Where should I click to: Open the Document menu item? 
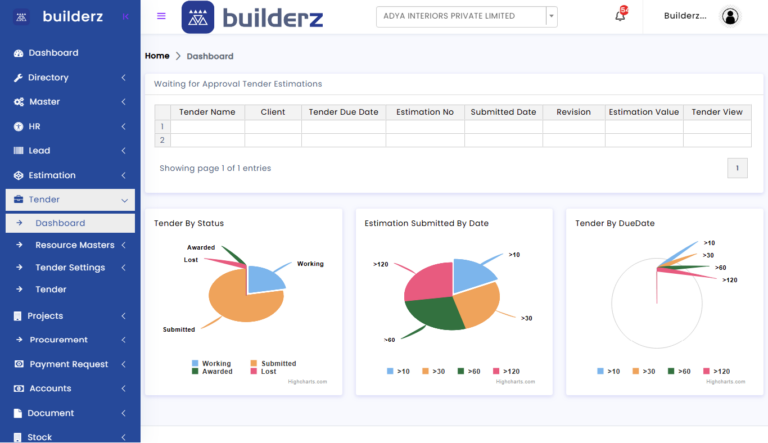click(50, 413)
